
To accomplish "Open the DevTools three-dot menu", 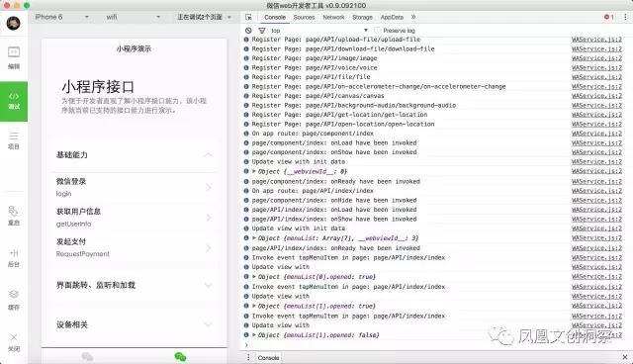I will pos(625,17).
